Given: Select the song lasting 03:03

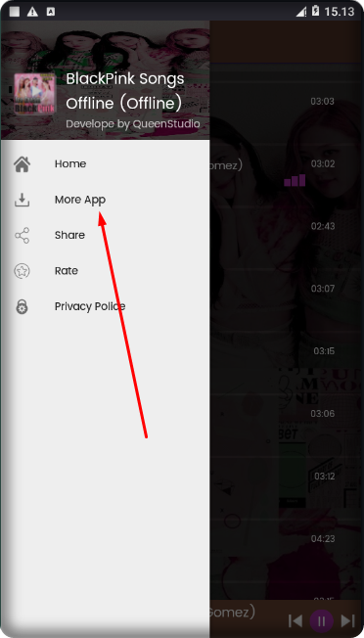Looking at the screenshot, I should (x=287, y=102).
